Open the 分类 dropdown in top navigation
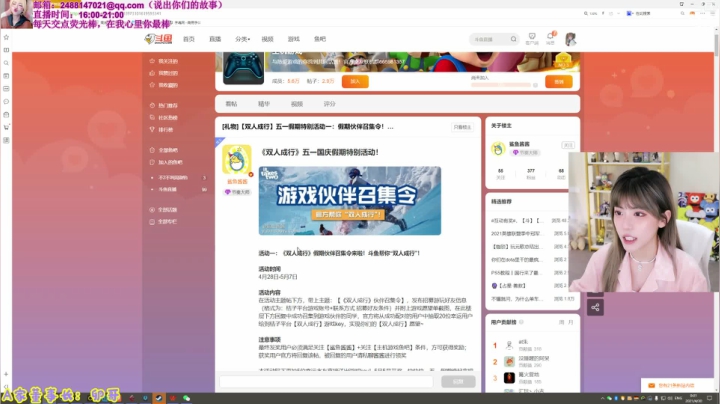The image size is (720, 404). click(242, 39)
